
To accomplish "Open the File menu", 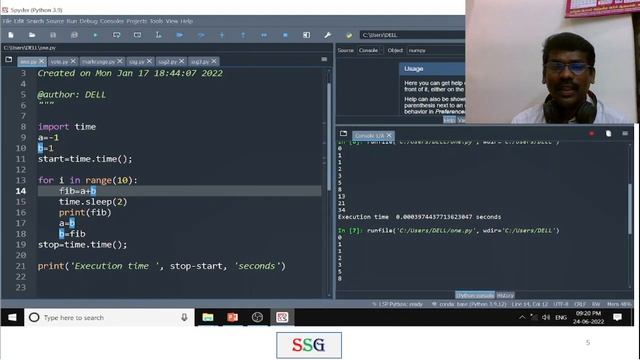I will click(7, 21).
